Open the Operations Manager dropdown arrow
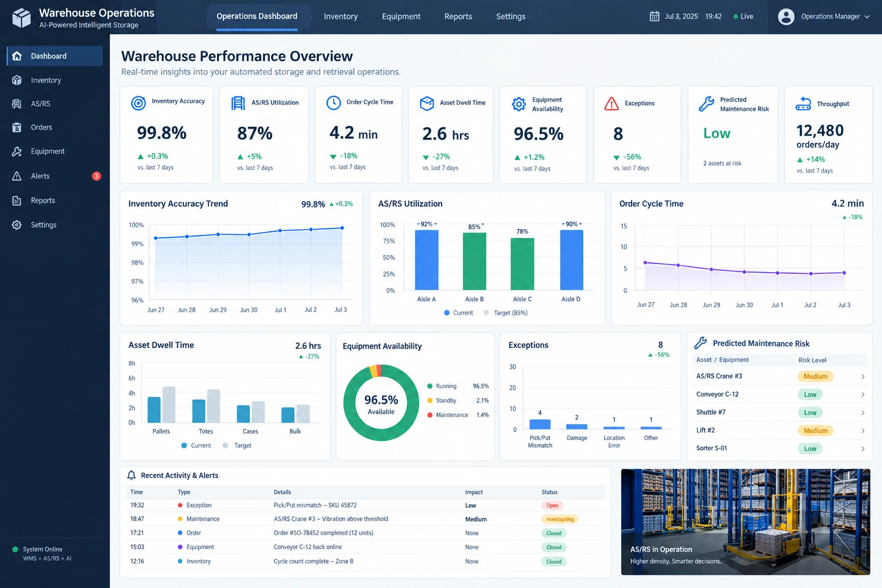882x588 pixels. [867, 17]
